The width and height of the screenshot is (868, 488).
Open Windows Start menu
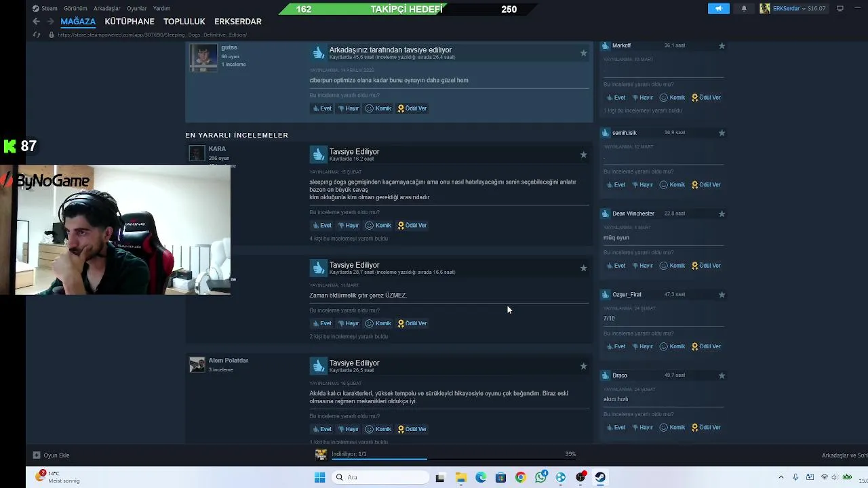click(x=319, y=477)
